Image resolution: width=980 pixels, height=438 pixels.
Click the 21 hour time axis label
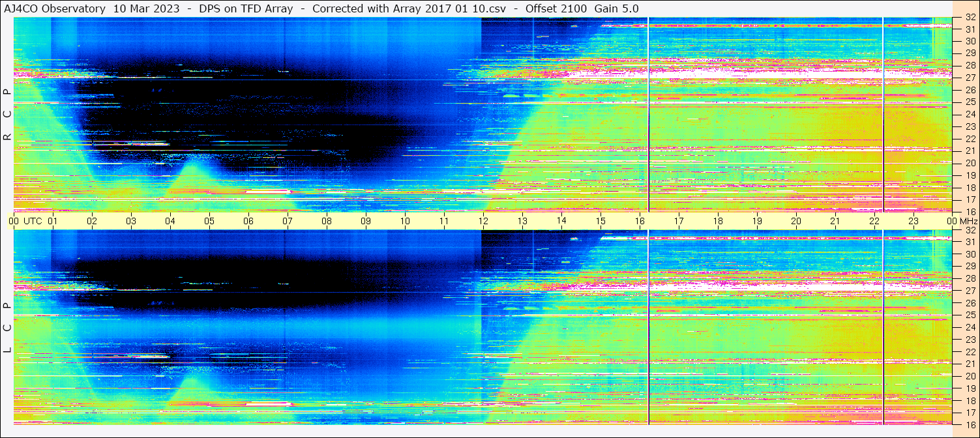click(835, 221)
